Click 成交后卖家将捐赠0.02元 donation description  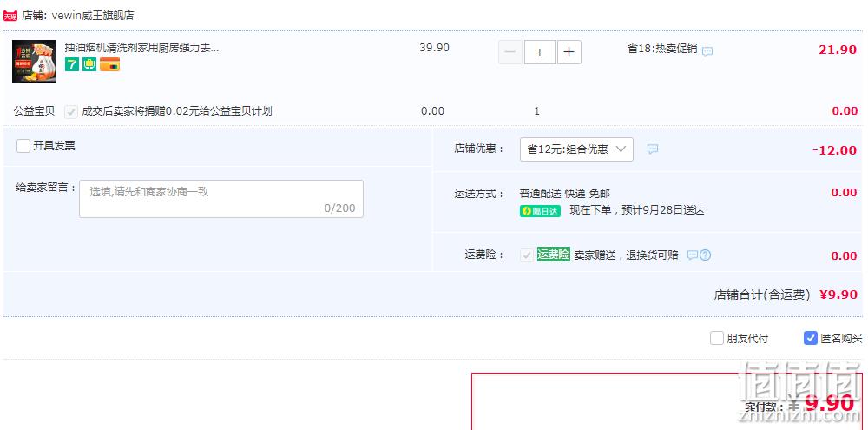click(x=177, y=111)
